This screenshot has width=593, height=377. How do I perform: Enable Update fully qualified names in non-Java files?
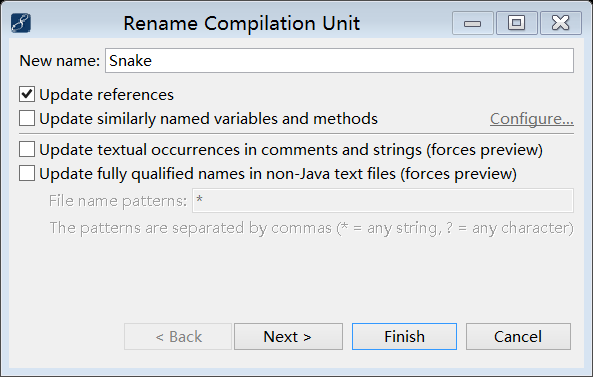(x=27, y=174)
